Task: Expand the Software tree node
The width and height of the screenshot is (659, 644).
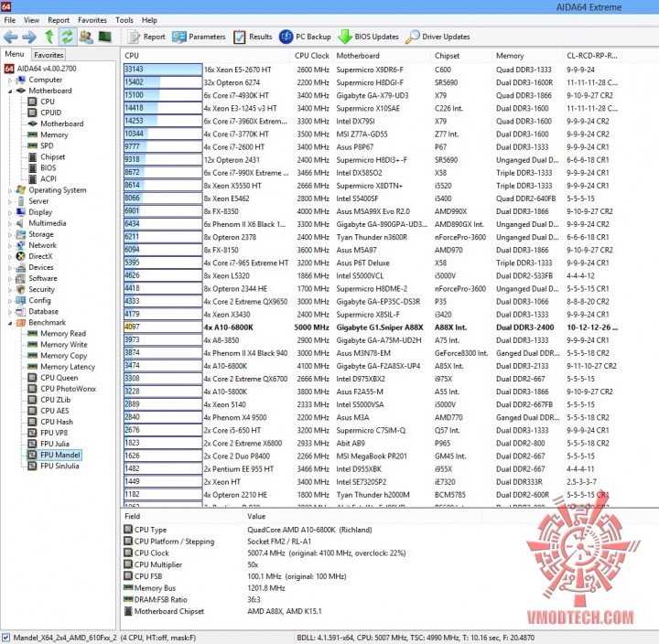Action: (10, 278)
